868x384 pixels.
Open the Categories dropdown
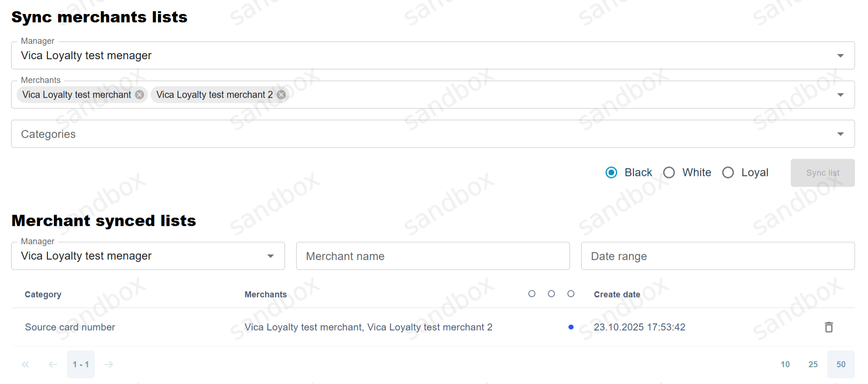tap(840, 134)
